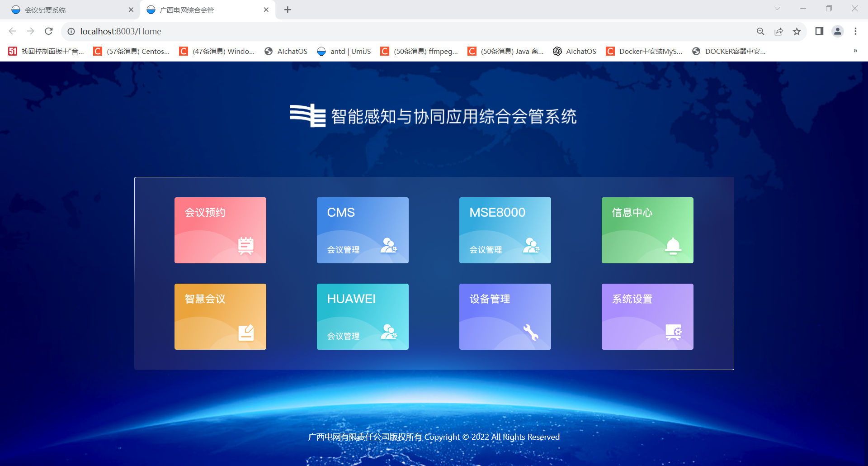Open the HUAWEI 会议管理 card

click(363, 316)
